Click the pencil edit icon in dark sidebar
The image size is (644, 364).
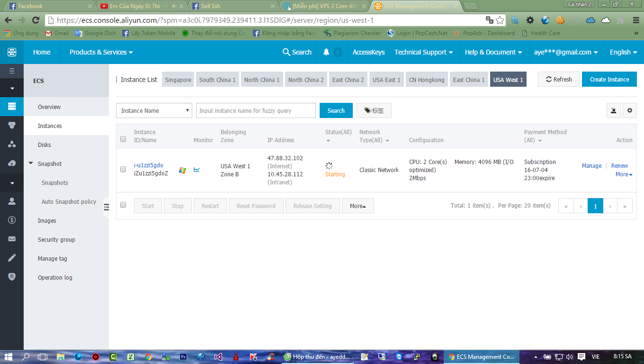(x=12, y=258)
